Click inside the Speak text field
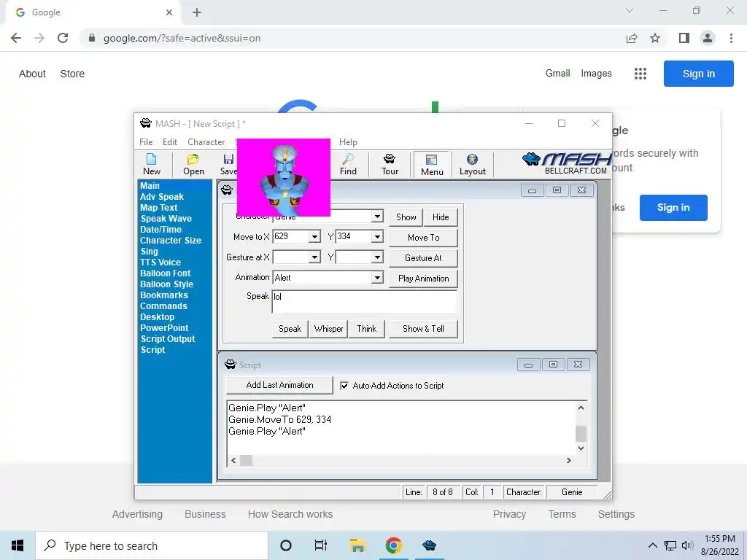The height and width of the screenshot is (560, 747). [365, 301]
